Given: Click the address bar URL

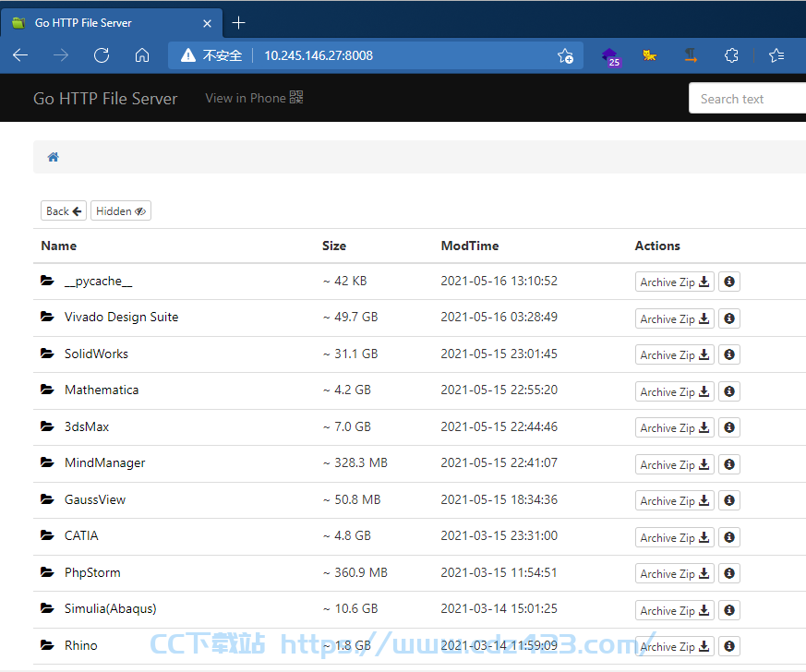Looking at the screenshot, I should tap(319, 55).
